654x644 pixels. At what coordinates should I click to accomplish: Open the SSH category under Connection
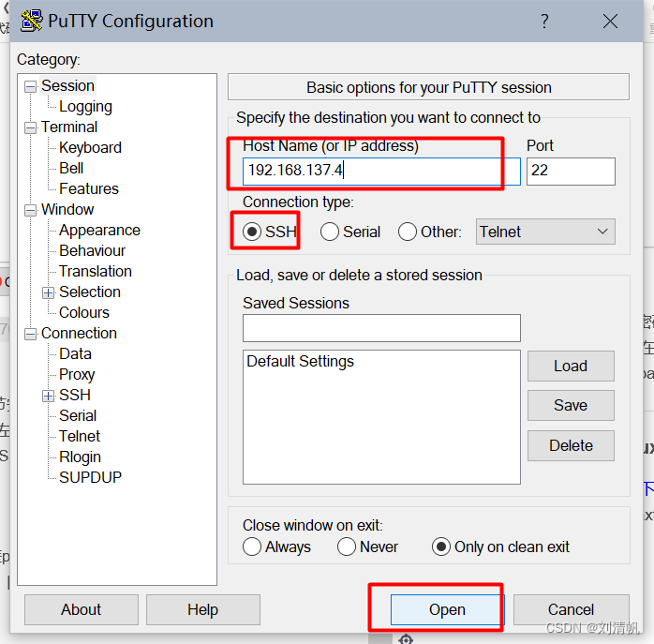click(x=75, y=395)
